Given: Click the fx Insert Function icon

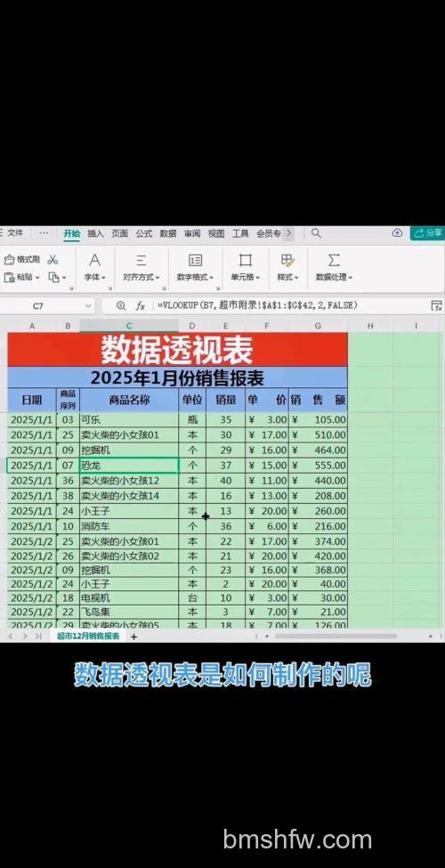Looking at the screenshot, I should pos(141,305).
